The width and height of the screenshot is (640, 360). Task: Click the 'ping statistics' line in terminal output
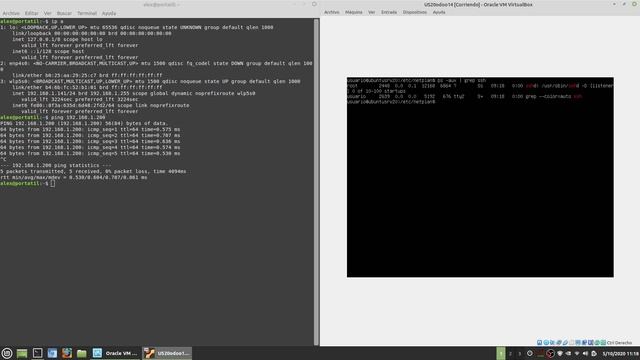click(x=56, y=165)
